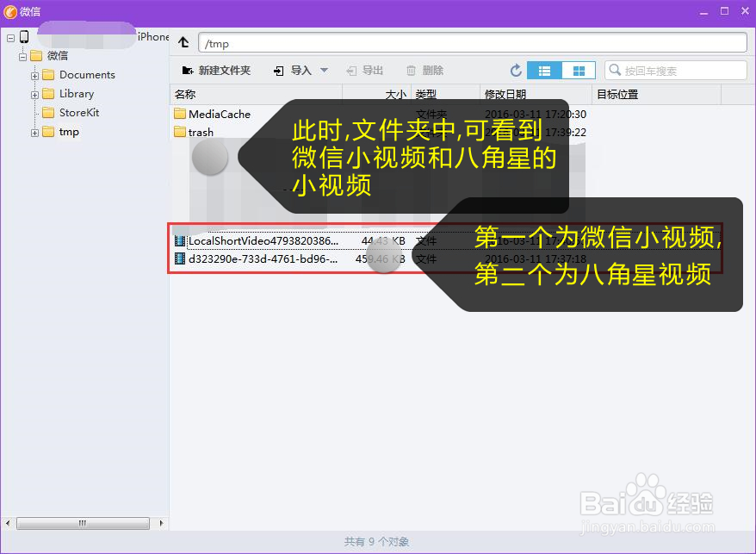
Task: Click the MediaCache folder icon
Action: (x=180, y=114)
